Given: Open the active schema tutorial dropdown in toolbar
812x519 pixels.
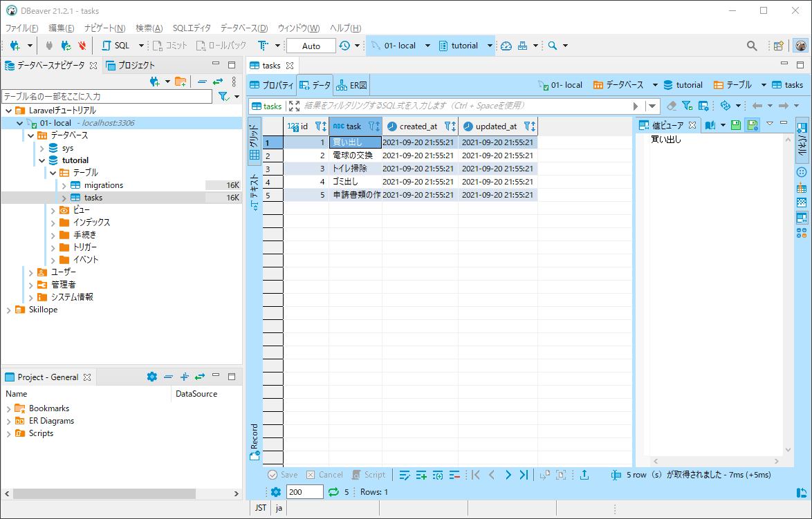Looking at the screenshot, I should point(490,46).
